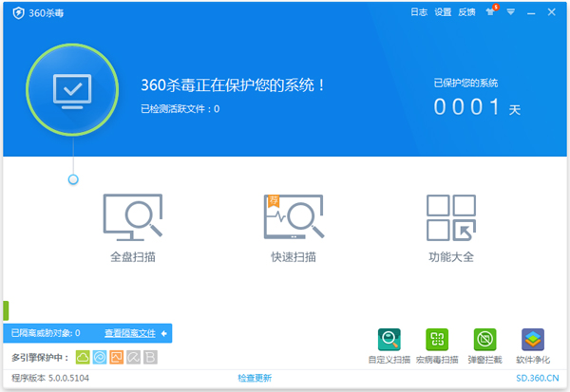570x392 pixels.
Task: Open the title bar dropdown menu triangle
Action: coord(511,13)
